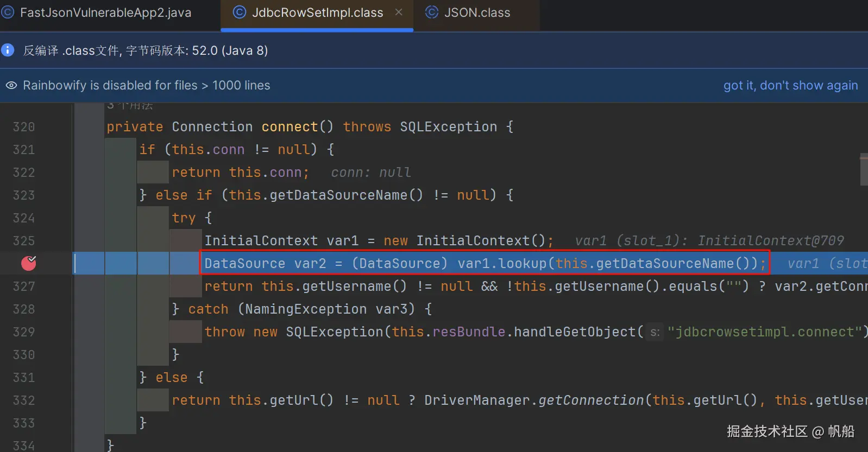Select the JdbcRowSetImpl.class tab
The image size is (868, 452).
[317, 13]
